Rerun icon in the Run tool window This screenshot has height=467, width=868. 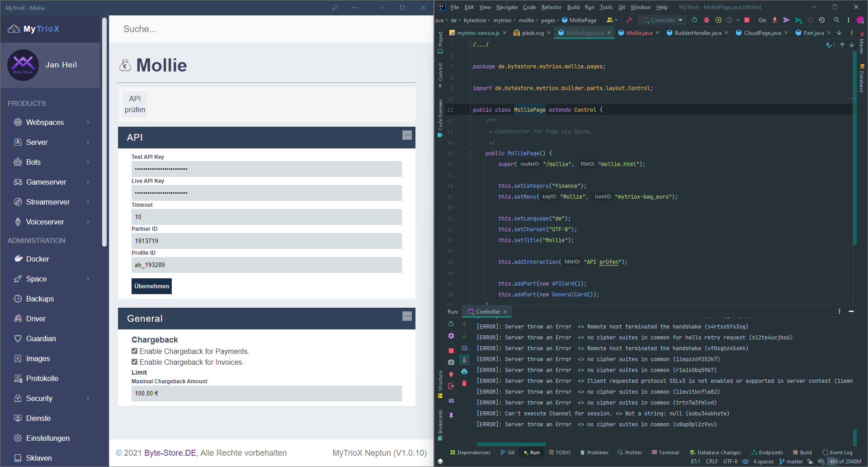click(451, 324)
